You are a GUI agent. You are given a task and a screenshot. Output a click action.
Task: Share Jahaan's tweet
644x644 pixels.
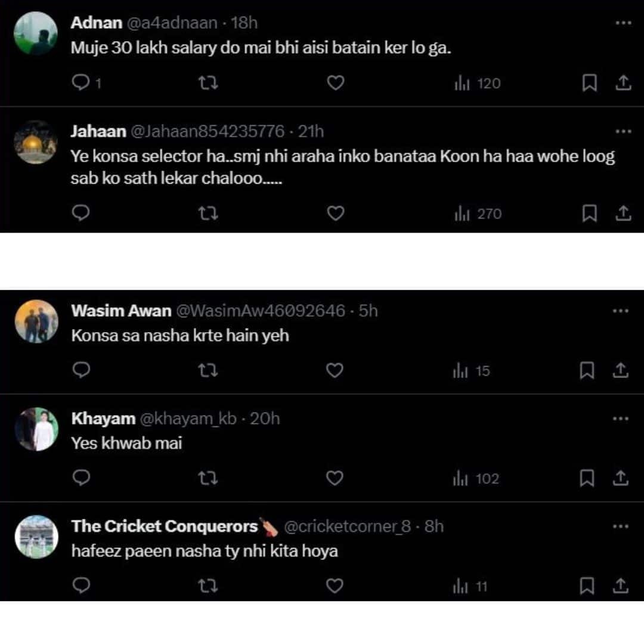click(623, 213)
